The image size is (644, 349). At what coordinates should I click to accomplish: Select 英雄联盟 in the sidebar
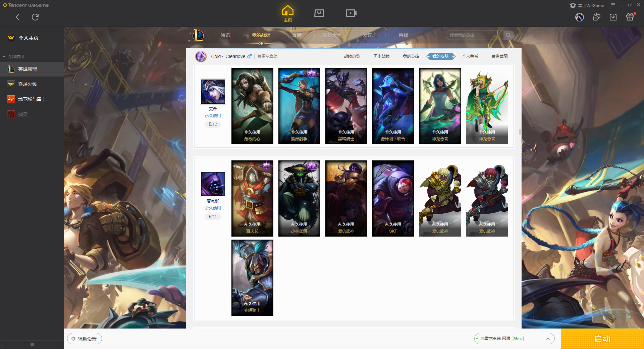click(x=32, y=69)
